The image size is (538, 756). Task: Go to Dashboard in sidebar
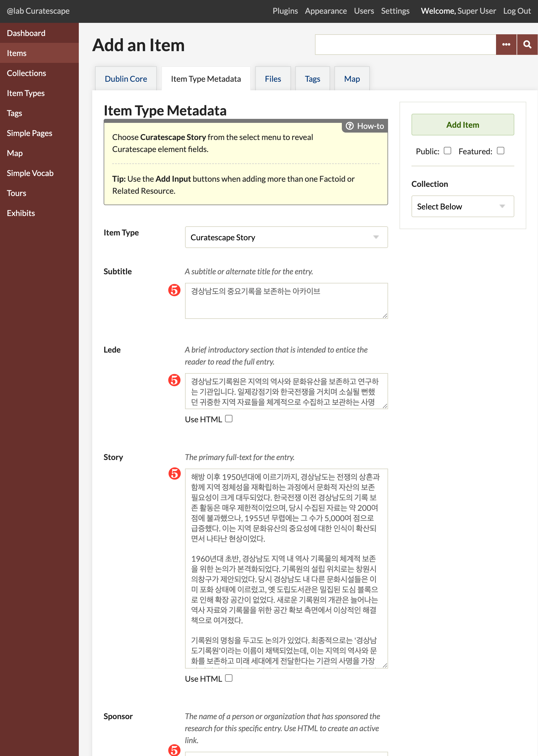click(x=39, y=33)
